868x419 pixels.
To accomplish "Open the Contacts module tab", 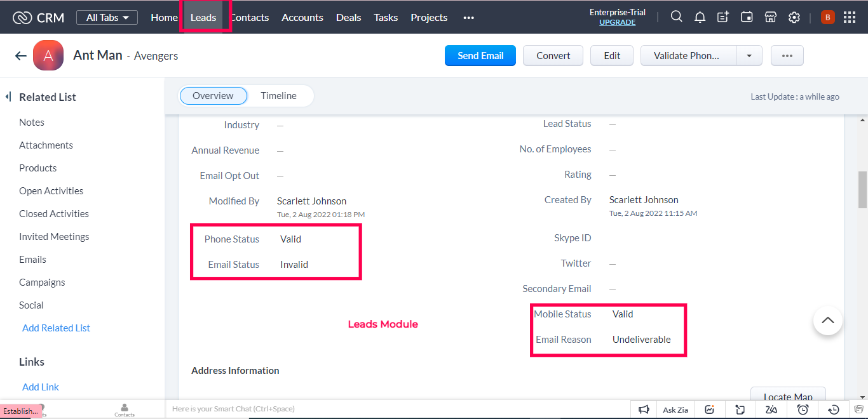I will coord(250,18).
